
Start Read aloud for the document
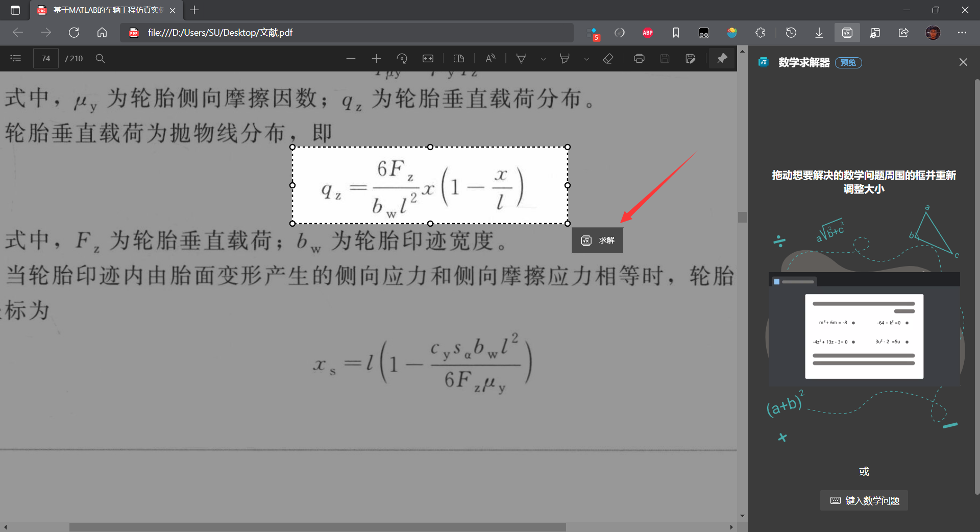pos(489,58)
